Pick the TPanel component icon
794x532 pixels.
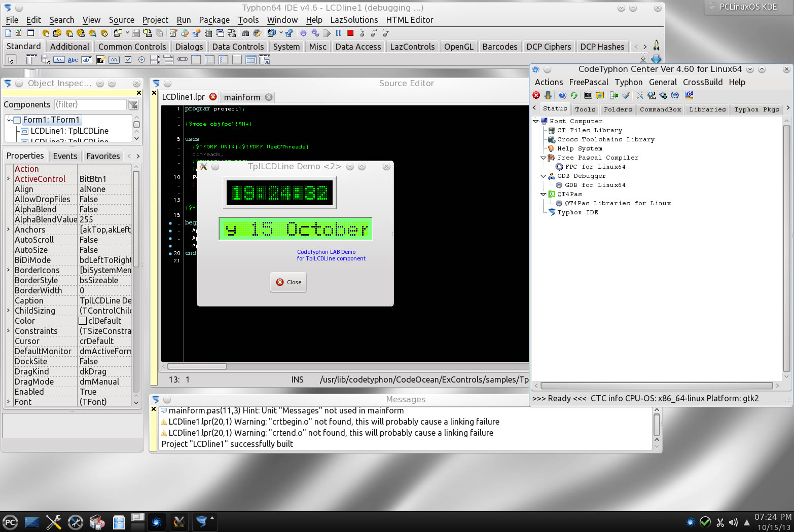coord(237,60)
